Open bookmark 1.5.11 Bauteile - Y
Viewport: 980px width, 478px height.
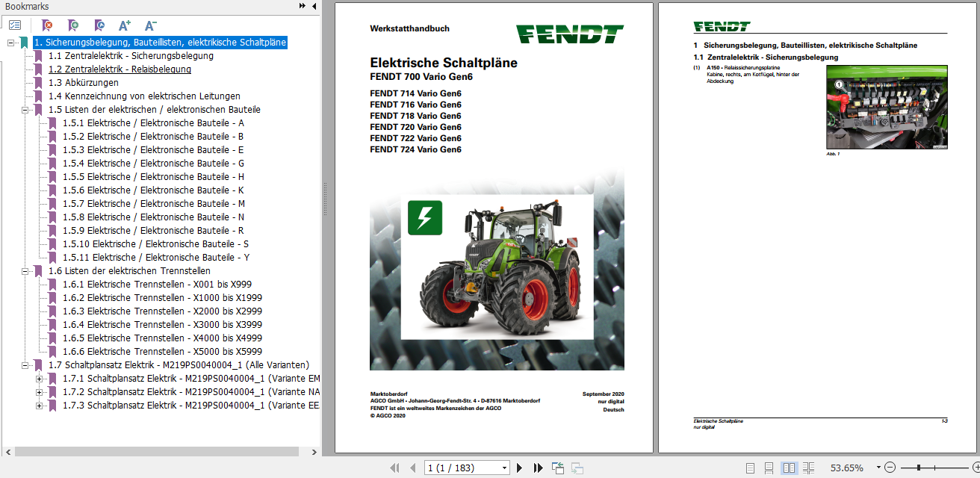tap(155, 258)
